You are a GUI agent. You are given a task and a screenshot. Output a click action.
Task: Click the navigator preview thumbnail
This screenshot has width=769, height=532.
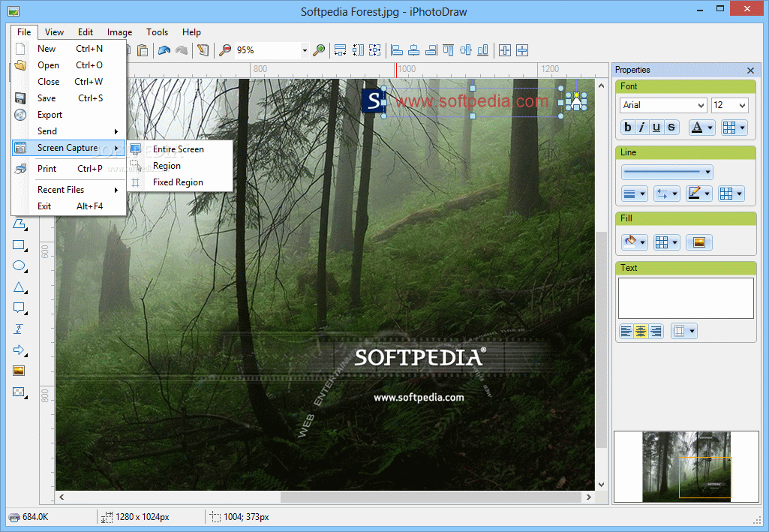click(686, 467)
